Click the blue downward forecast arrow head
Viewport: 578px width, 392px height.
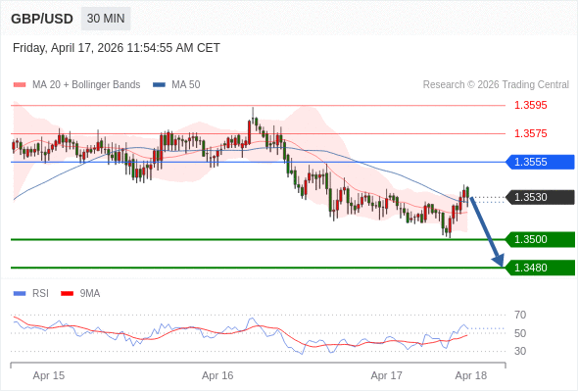(x=499, y=260)
